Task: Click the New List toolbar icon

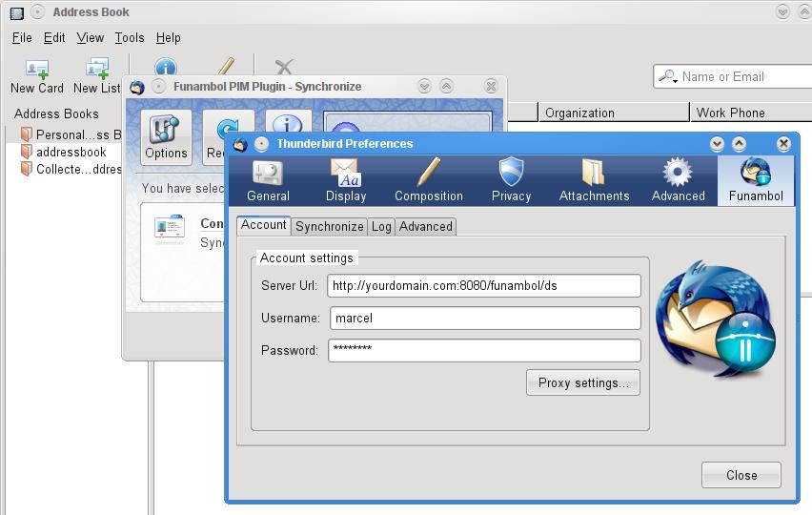Action: (97, 75)
